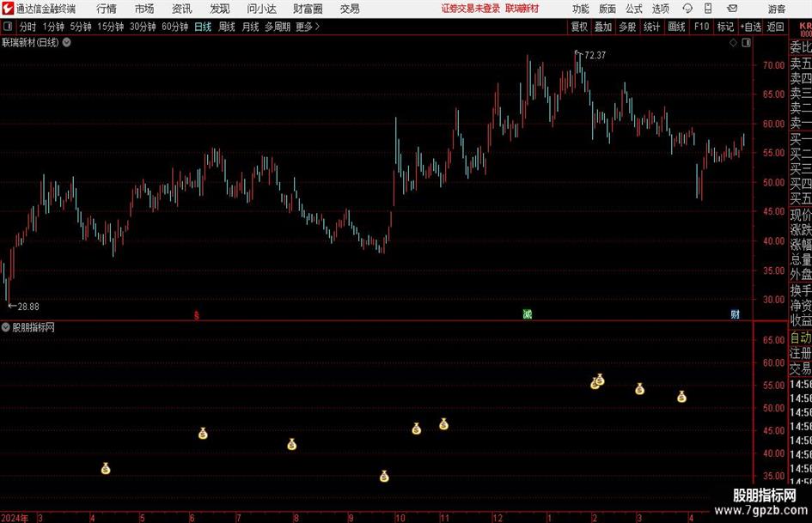Screen dimensions: 812x523
Task: Click the 复权 button
Action: pyautogui.click(x=579, y=27)
